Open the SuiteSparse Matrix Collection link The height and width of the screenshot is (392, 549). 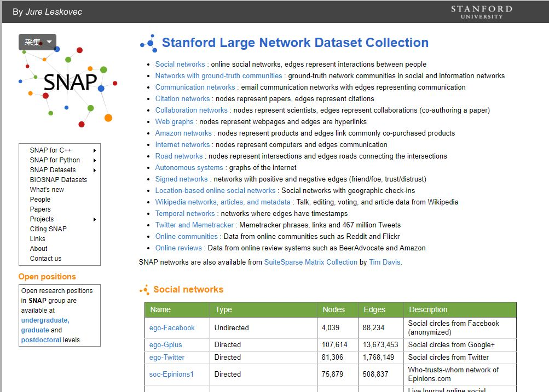pyautogui.click(x=310, y=262)
